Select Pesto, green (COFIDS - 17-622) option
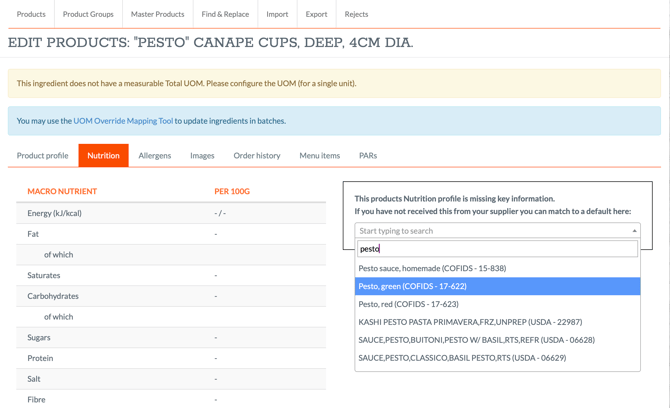The width and height of the screenshot is (670, 408). tap(412, 286)
